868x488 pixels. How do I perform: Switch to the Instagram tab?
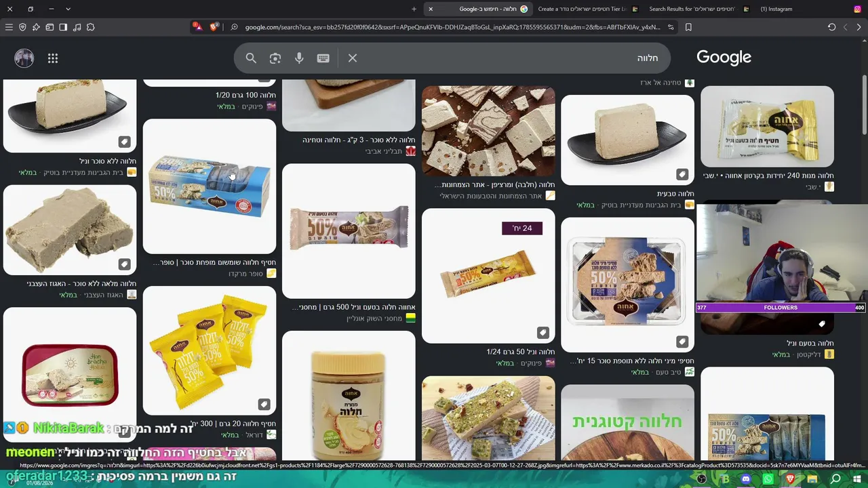810,9
